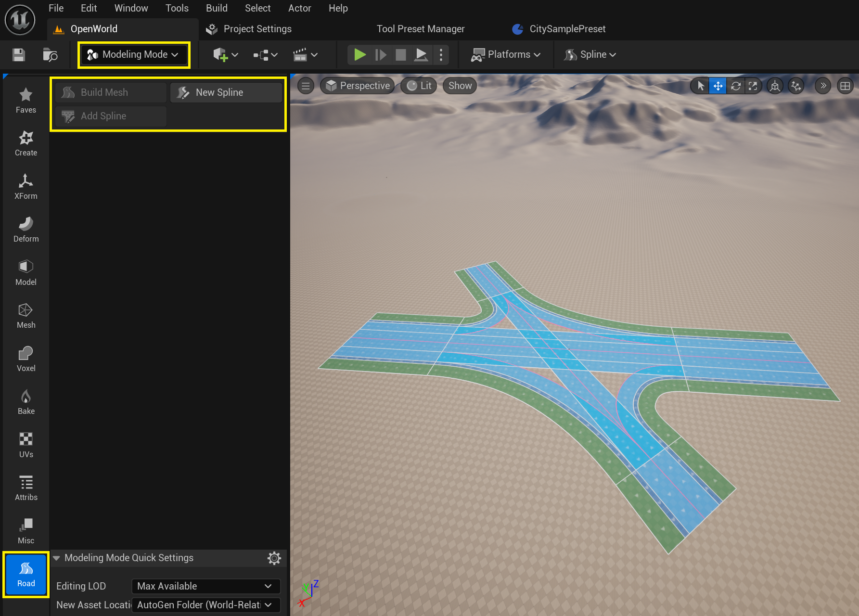Open the Build menu
This screenshot has width=859, height=616.
[217, 8]
